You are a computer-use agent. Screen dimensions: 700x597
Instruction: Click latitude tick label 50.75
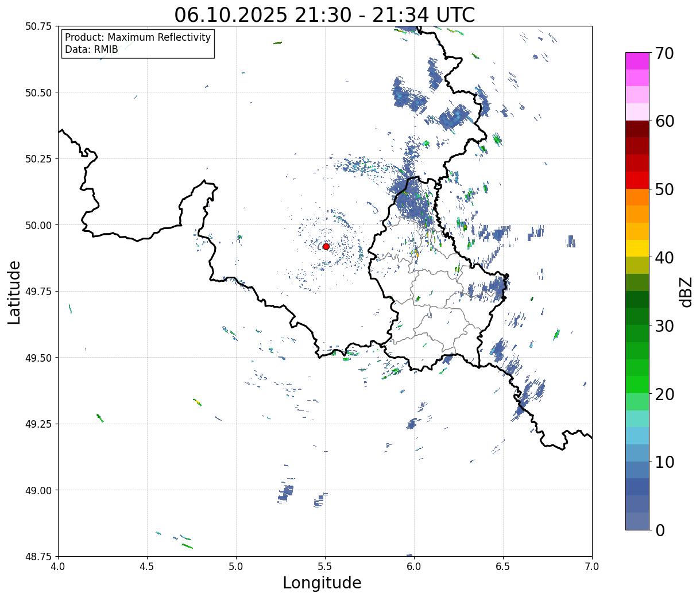pos(38,26)
